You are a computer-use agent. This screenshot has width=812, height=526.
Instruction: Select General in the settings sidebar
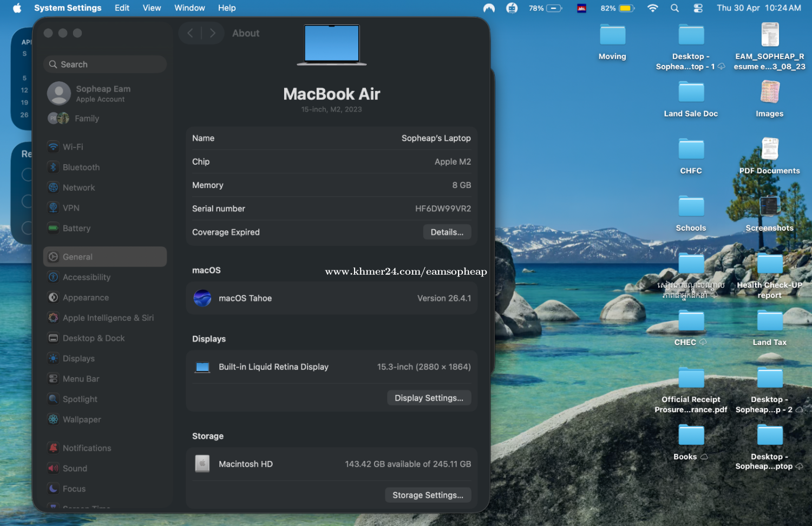[105, 257]
